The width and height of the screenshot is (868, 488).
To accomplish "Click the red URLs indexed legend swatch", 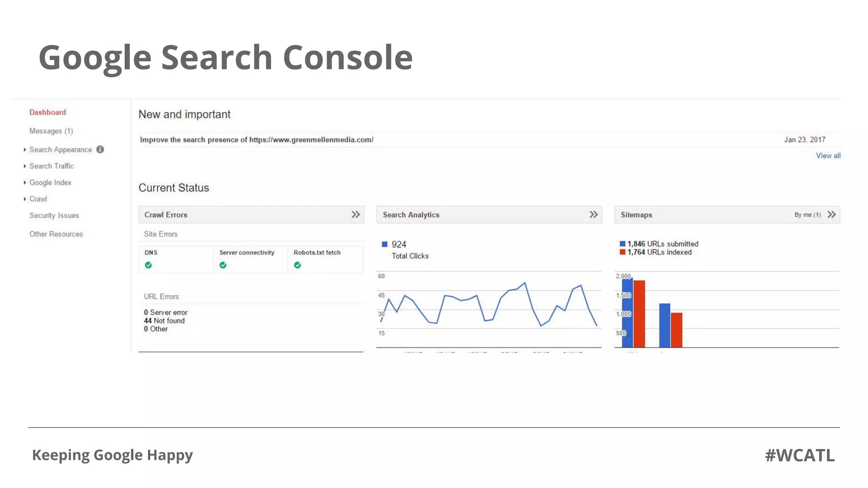I will click(x=623, y=252).
